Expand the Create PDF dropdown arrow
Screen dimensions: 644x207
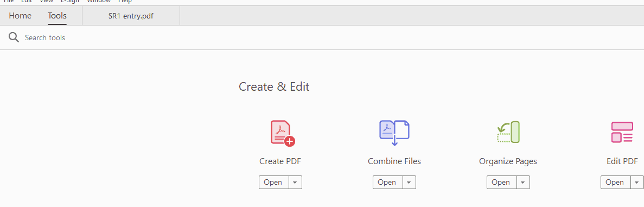point(296,183)
